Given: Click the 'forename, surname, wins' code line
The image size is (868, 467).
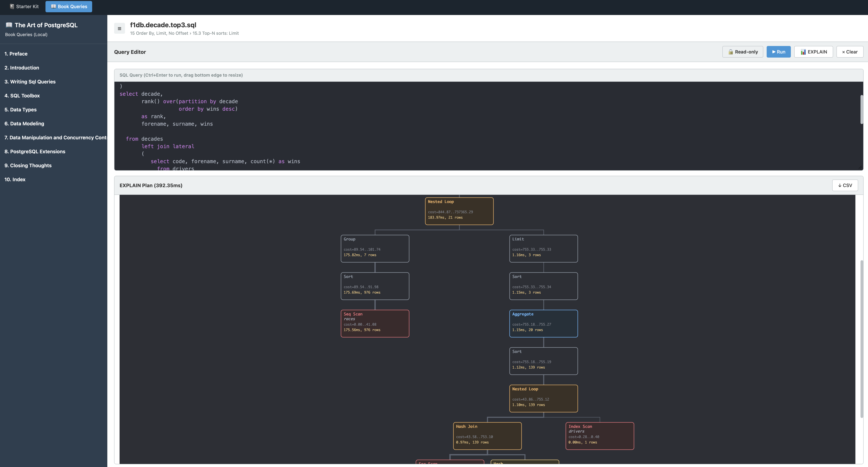Looking at the screenshot, I should [177, 124].
